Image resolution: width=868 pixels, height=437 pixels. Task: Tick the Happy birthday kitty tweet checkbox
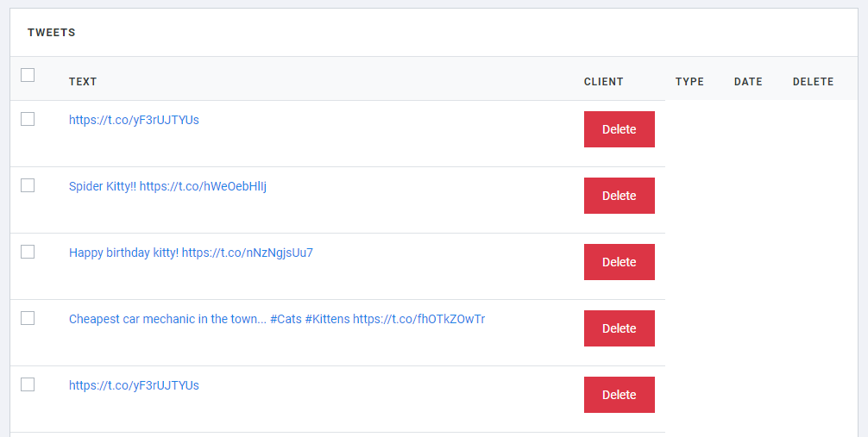[x=28, y=252]
